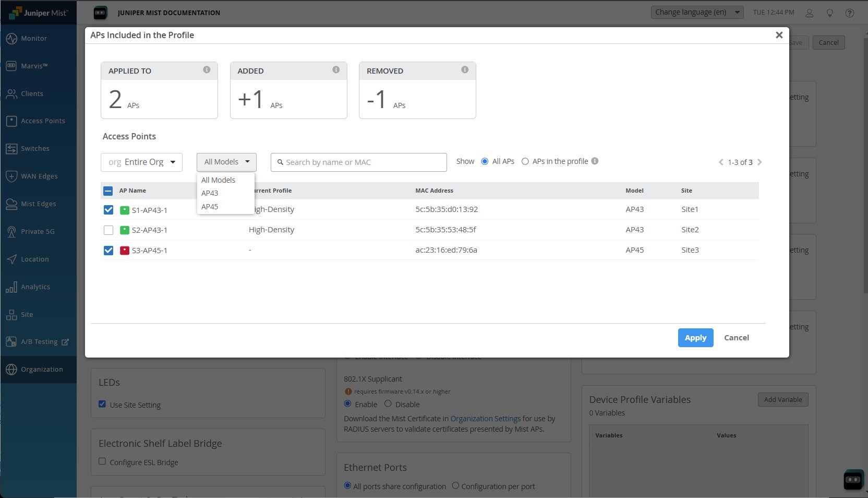Click Cancel in the dialog footer

coord(737,338)
